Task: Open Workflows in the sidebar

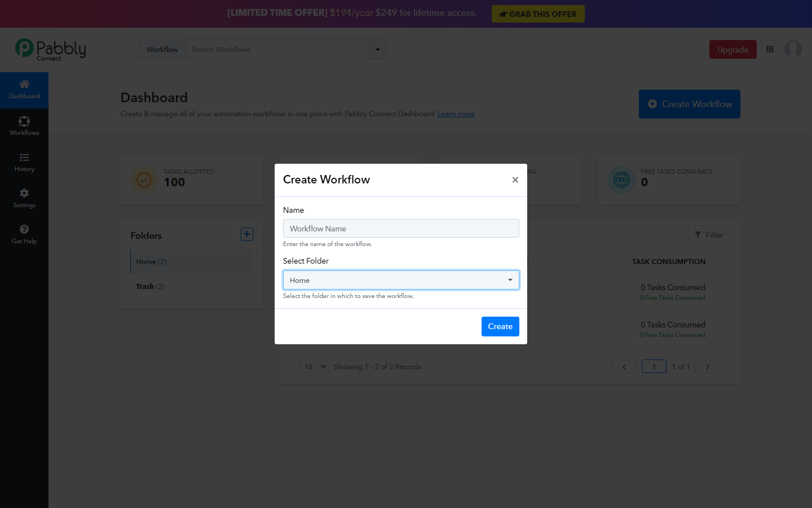Action: [24, 126]
